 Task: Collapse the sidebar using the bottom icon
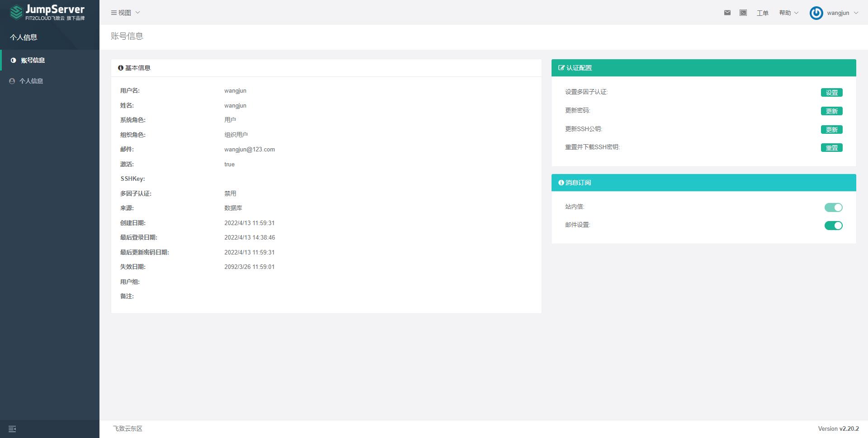(x=12, y=429)
